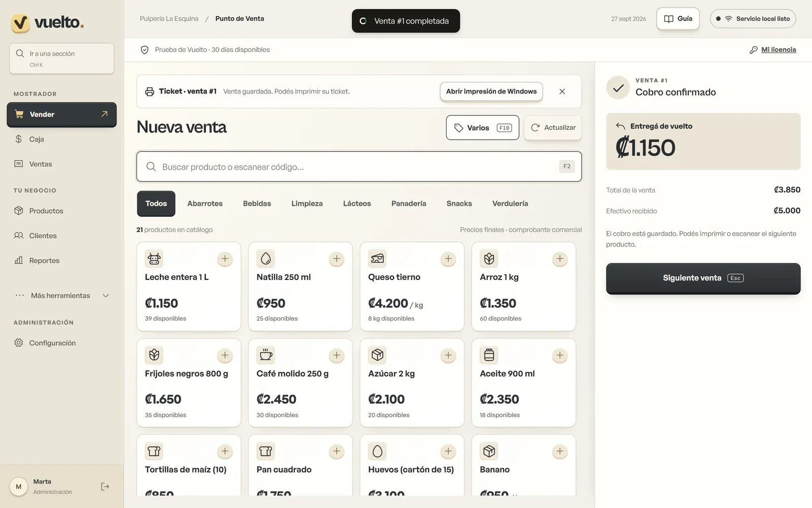Image resolution: width=812 pixels, height=508 pixels.
Task: Add Aceite 900 ml with plus icon
Action: 560,356
